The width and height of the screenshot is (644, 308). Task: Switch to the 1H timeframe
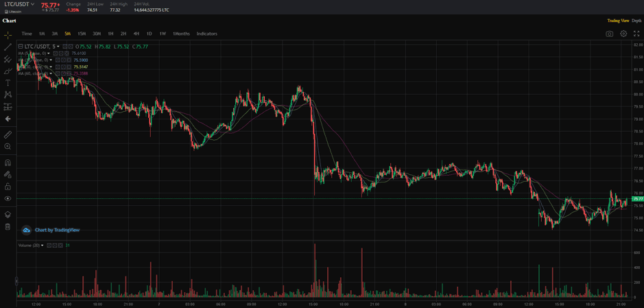point(110,34)
